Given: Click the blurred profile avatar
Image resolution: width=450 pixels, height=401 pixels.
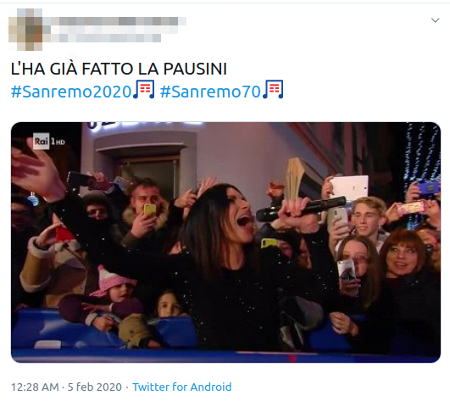Looking at the screenshot, I should pos(26,29).
